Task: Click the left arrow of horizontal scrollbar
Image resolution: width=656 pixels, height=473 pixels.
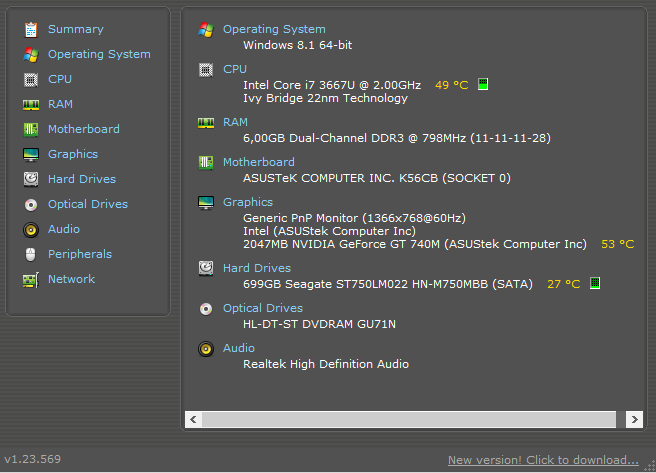Action: point(193,419)
